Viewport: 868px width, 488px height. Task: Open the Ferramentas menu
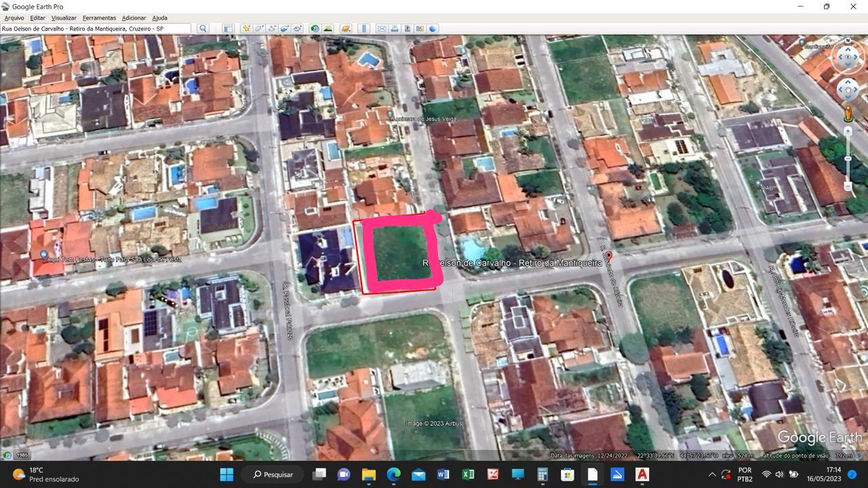pyautogui.click(x=99, y=18)
